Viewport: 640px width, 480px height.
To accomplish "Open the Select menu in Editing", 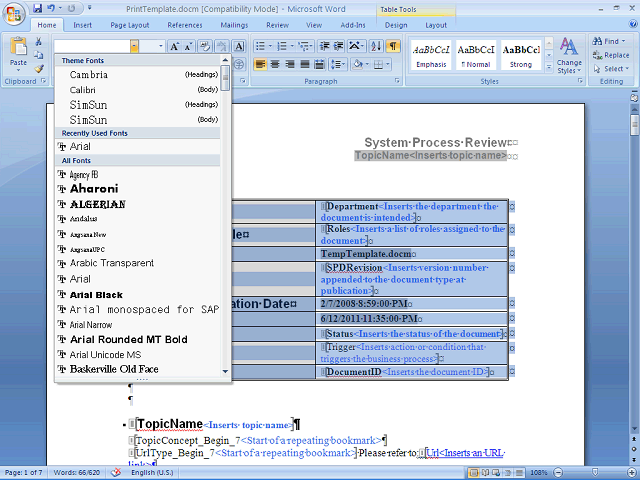I will click(611, 69).
